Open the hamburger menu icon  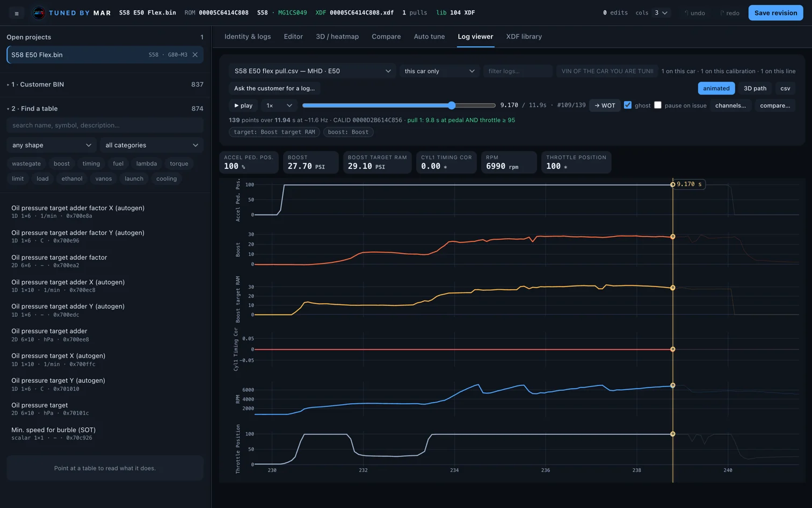[17, 13]
